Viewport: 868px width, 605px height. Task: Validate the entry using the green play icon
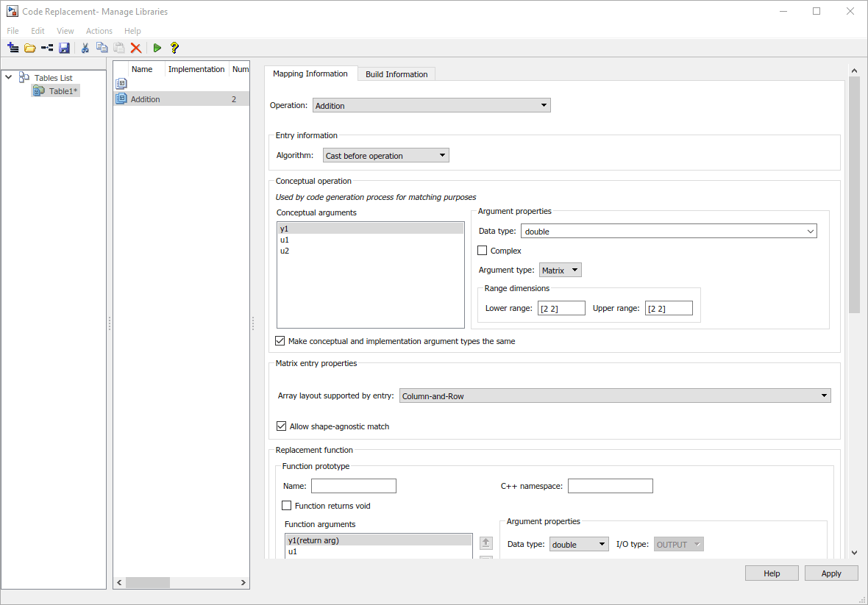[x=157, y=48]
